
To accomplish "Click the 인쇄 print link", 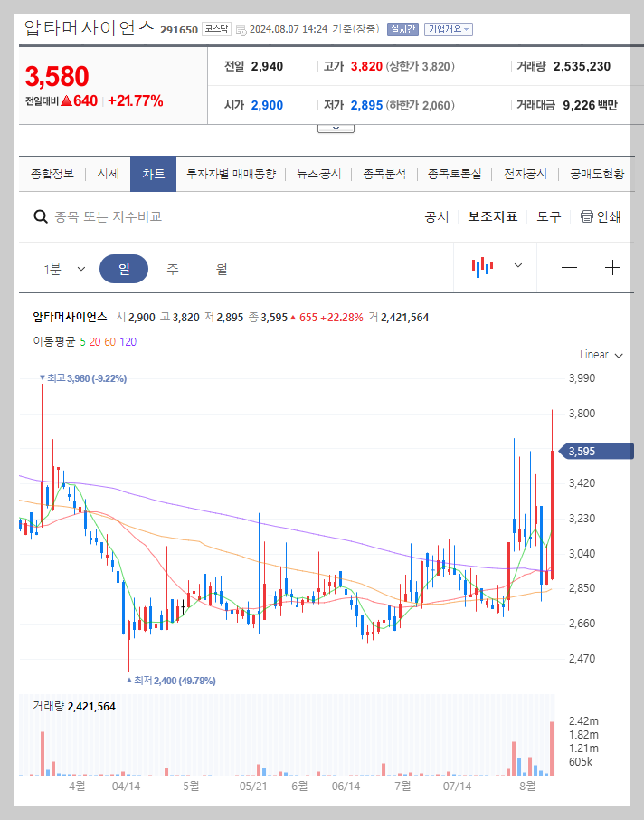I will 609,216.
